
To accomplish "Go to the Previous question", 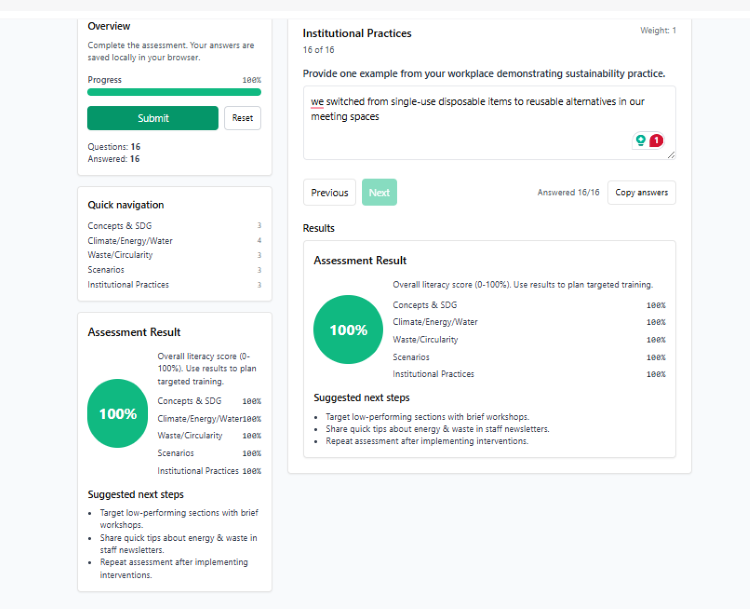I will point(329,192).
